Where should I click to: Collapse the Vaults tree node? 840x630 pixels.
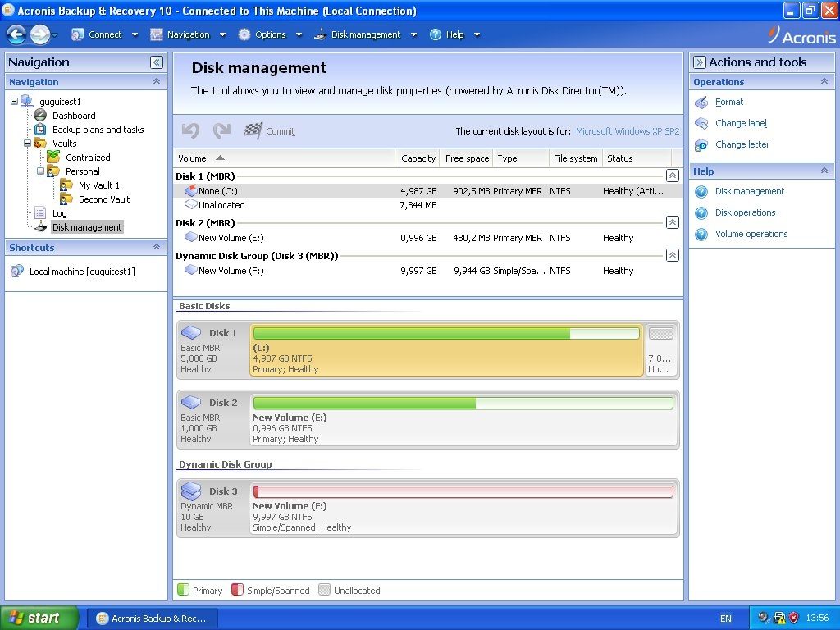(x=27, y=143)
